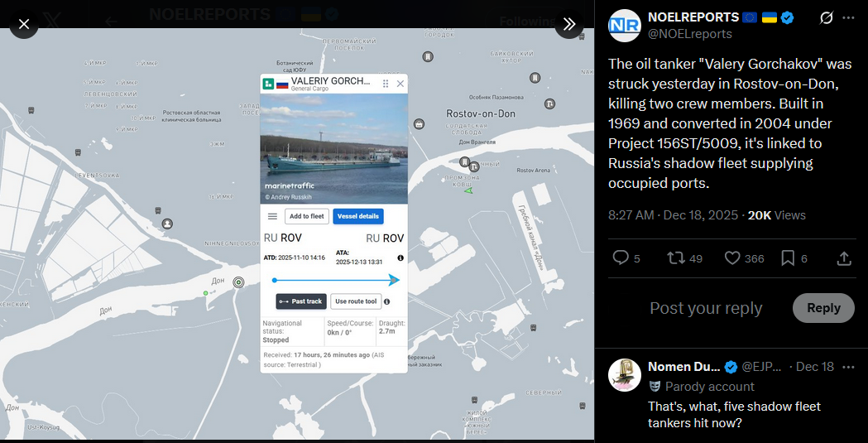
Task: Click the ATA info icon
Action: pyautogui.click(x=400, y=258)
